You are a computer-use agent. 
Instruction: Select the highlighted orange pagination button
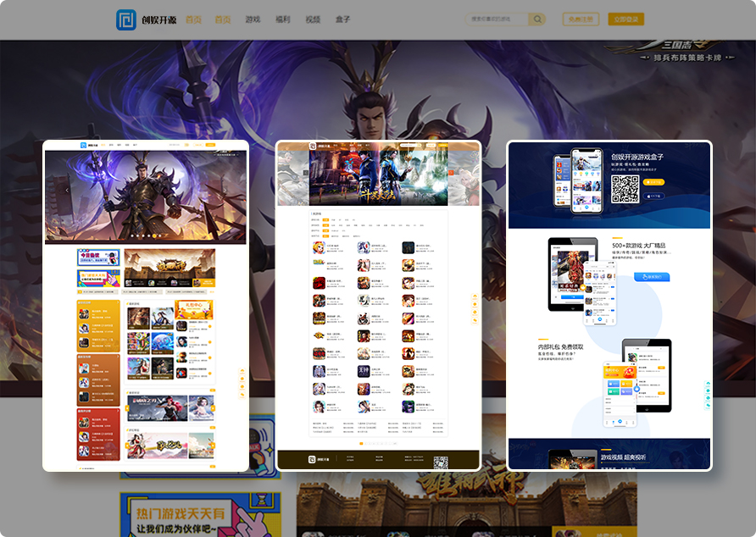point(361,444)
